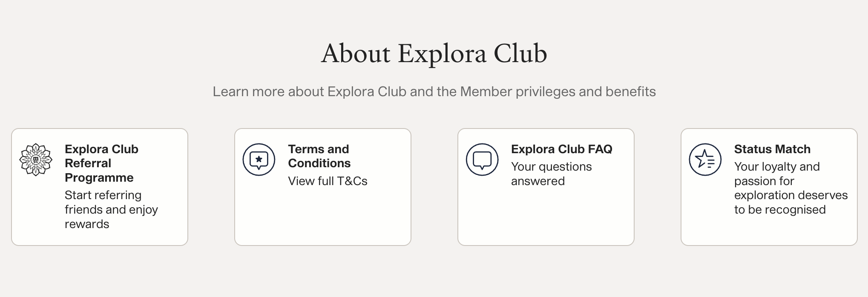Image resolution: width=868 pixels, height=297 pixels.
Task: Click 'Your loyalty and passion for exploration' description
Action: point(790,181)
